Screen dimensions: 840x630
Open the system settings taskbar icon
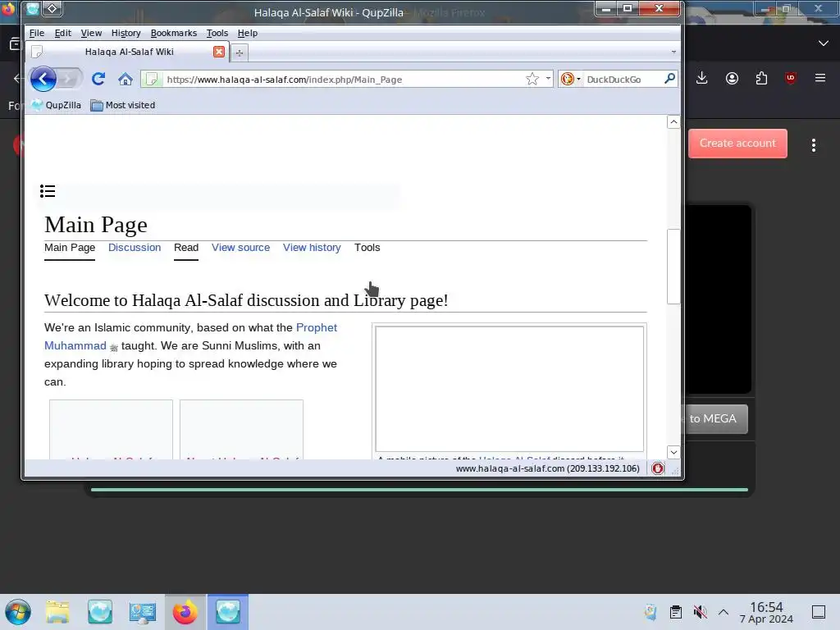143,612
